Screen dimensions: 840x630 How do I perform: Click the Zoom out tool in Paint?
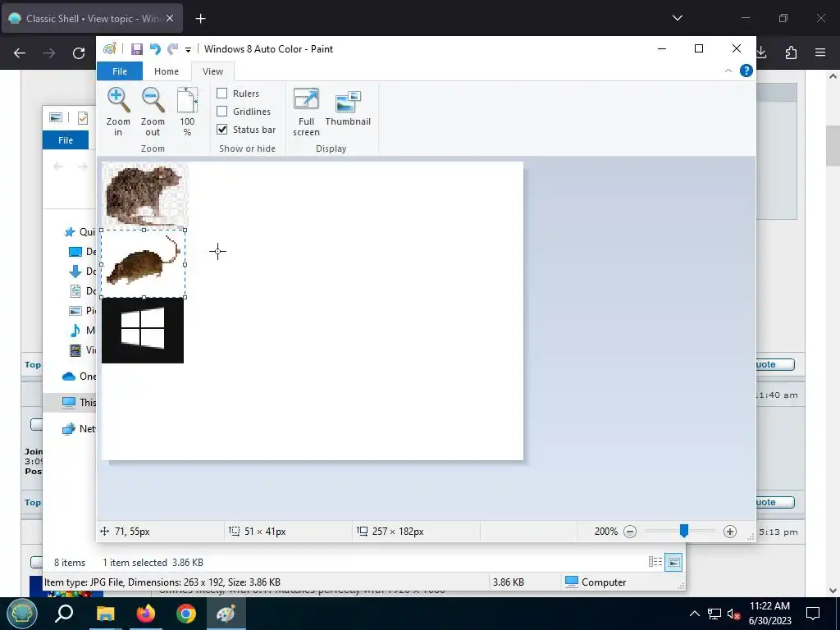click(x=153, y=112)
